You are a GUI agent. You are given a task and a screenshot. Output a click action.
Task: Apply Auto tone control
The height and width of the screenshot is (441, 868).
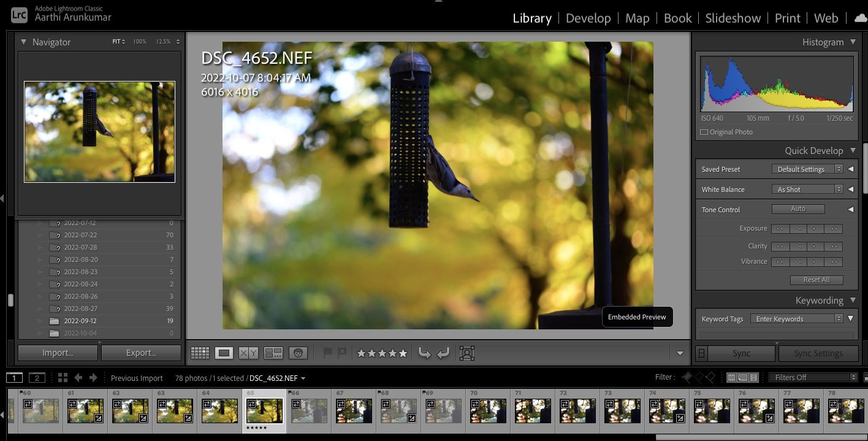coord(798,209)
